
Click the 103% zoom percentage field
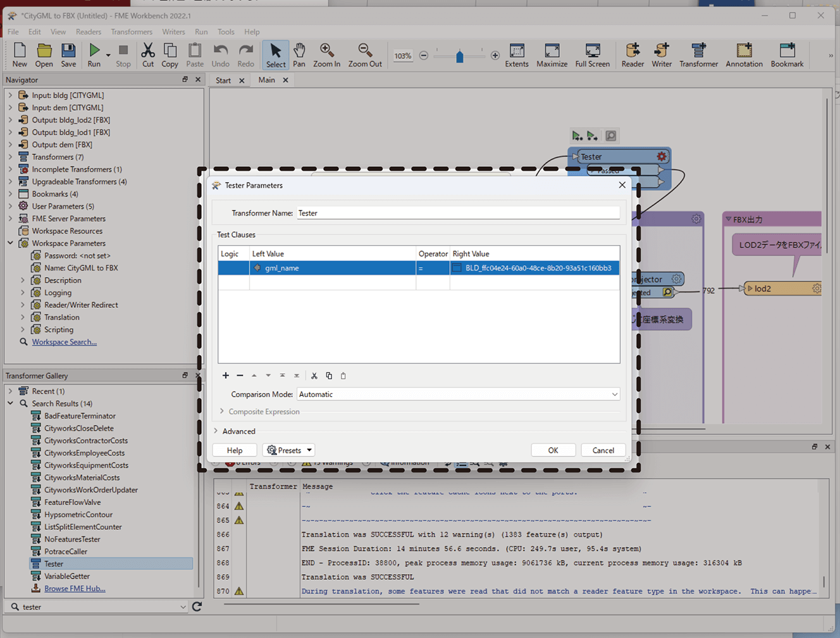[x=403, y=56]
